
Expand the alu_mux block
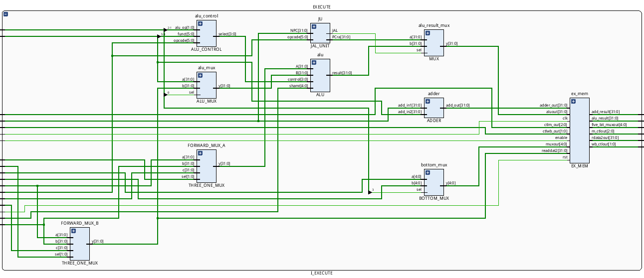pos(200,75)
